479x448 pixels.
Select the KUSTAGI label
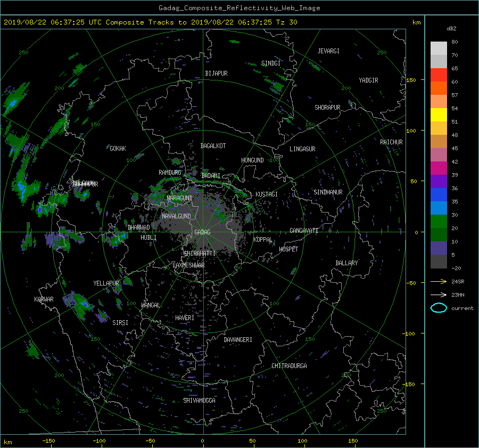click(267, 194)
